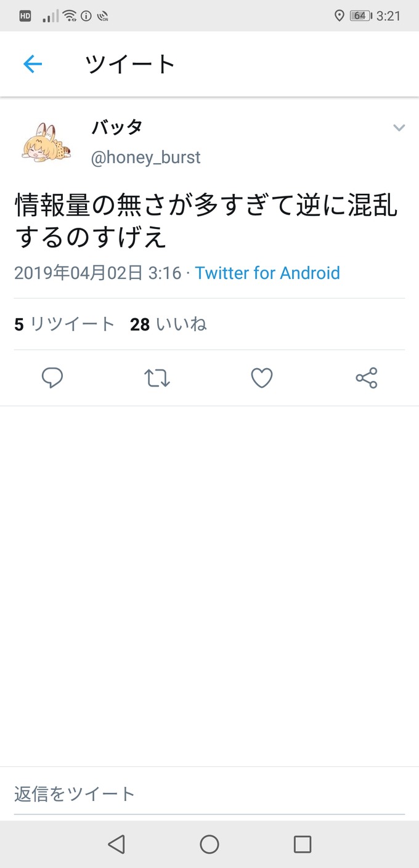Tap the heart icon to like the tweet
Viewport: 419px width, 868px height.
tap(262, 377)
